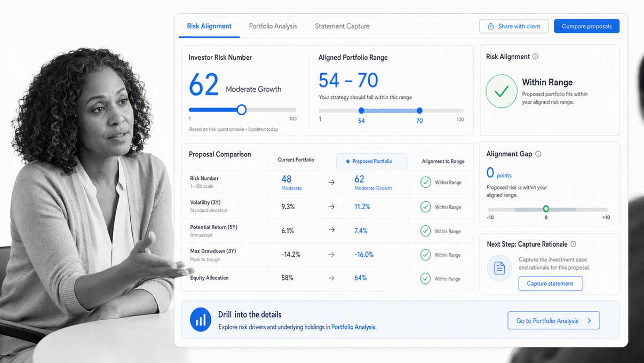The image size is (644, 363).
Task: Click the info icon beside Alignment Gap
Action: (x=538, y=154)
